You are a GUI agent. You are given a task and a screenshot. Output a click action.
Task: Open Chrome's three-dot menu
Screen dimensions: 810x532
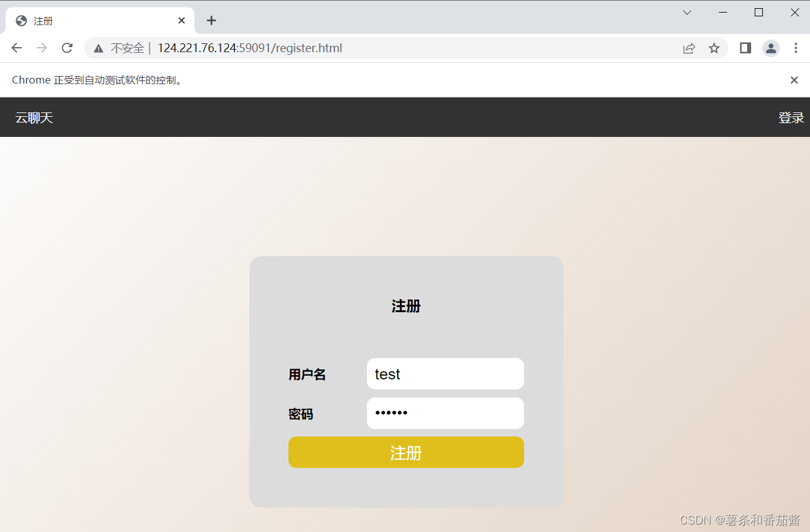coord(796,48)
